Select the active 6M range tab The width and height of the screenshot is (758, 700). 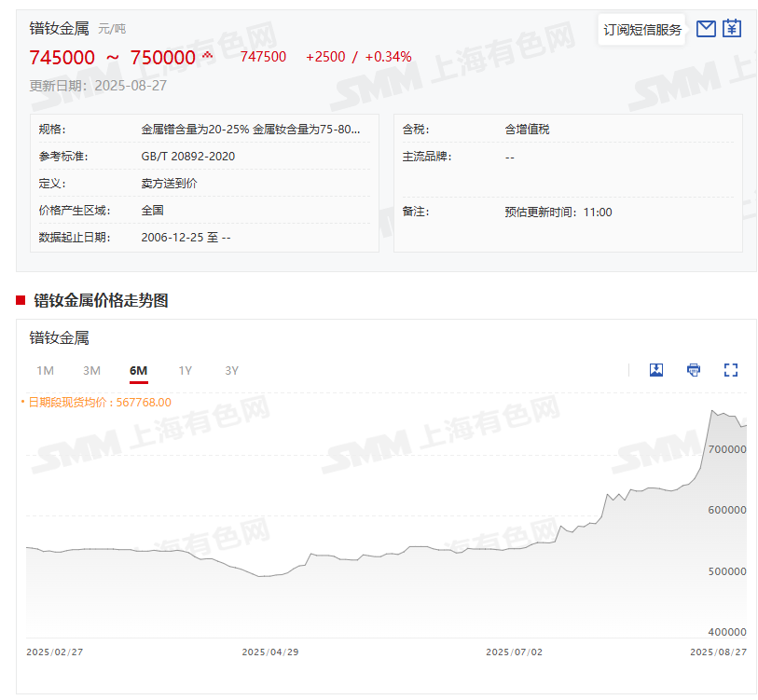(139, 371)
